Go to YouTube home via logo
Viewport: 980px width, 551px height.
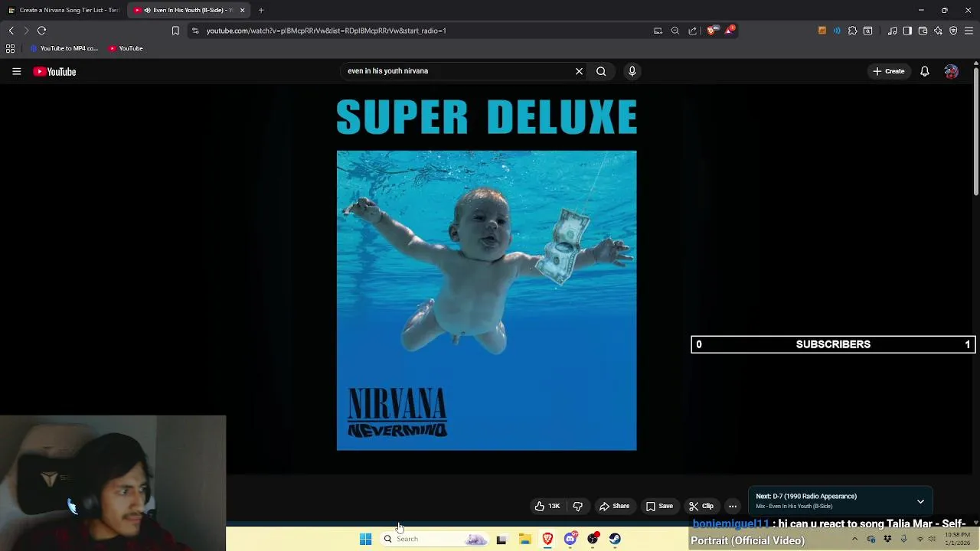[54, 71]
